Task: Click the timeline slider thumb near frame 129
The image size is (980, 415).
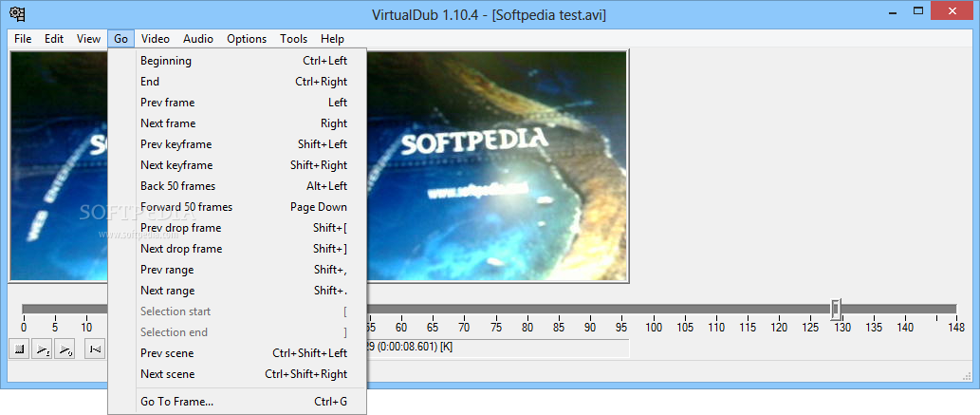Action: [836, 309]
